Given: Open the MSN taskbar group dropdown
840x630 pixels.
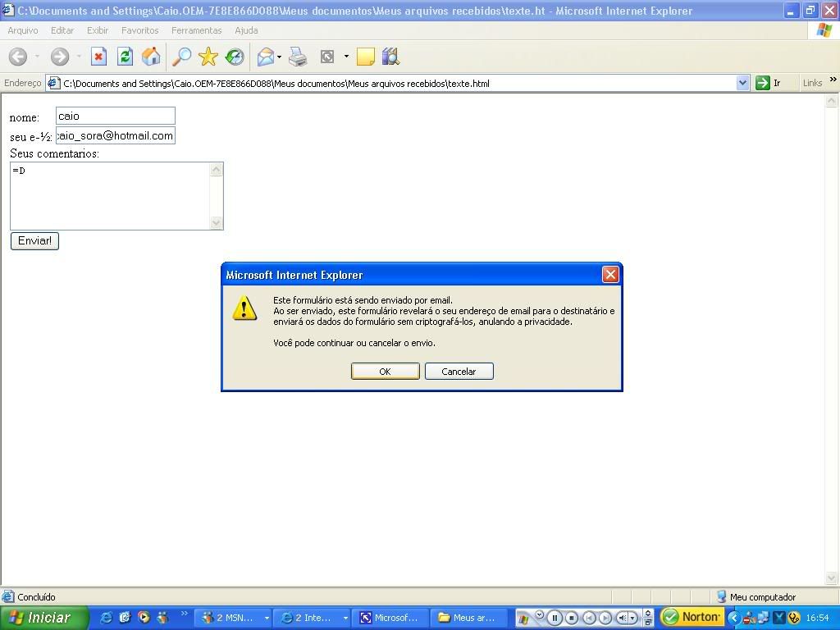Looking at the screenshot, I should [x=267, y=619].
